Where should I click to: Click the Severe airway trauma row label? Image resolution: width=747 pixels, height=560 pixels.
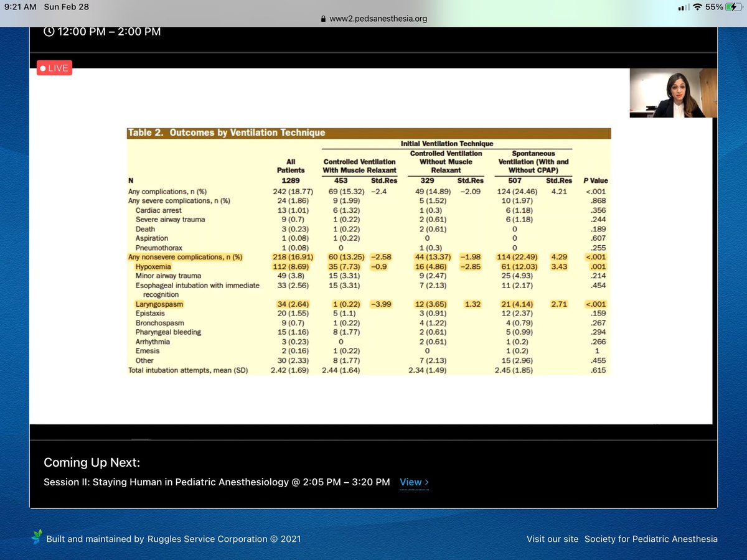tap(170, 220)
